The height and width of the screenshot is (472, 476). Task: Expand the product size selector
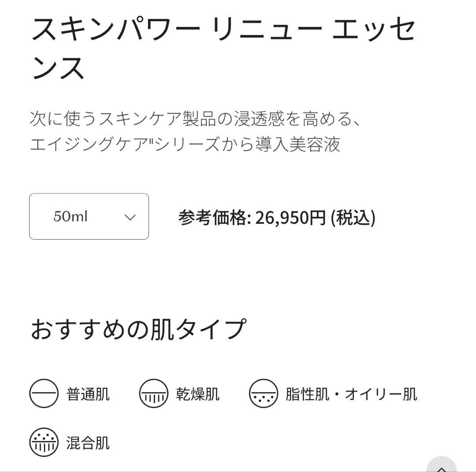tap(88, 216)
